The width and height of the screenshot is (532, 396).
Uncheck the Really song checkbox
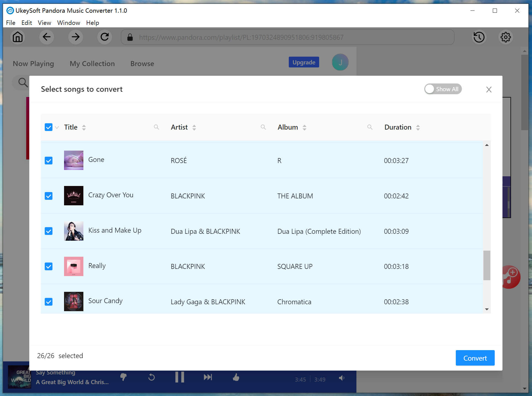point(49,266)
